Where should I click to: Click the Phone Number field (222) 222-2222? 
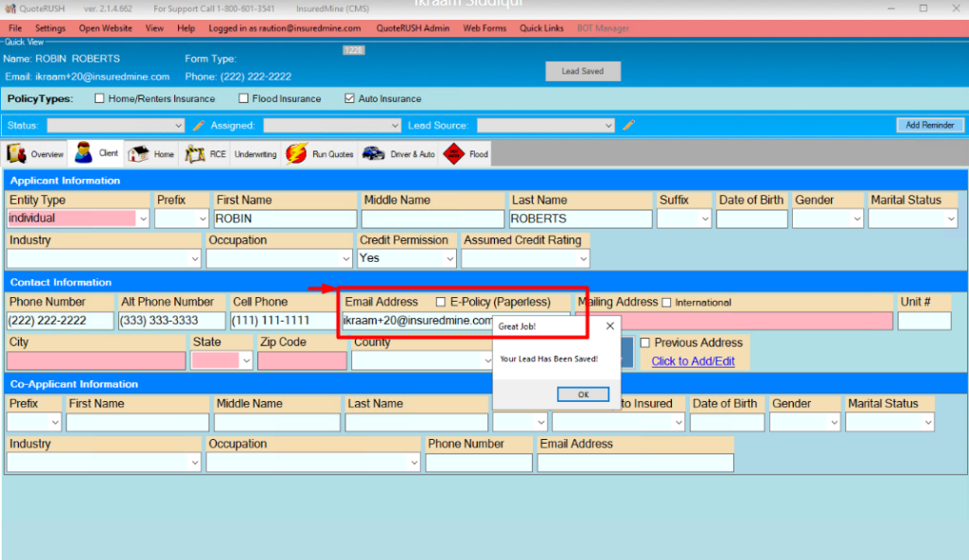tap(61, 321)
